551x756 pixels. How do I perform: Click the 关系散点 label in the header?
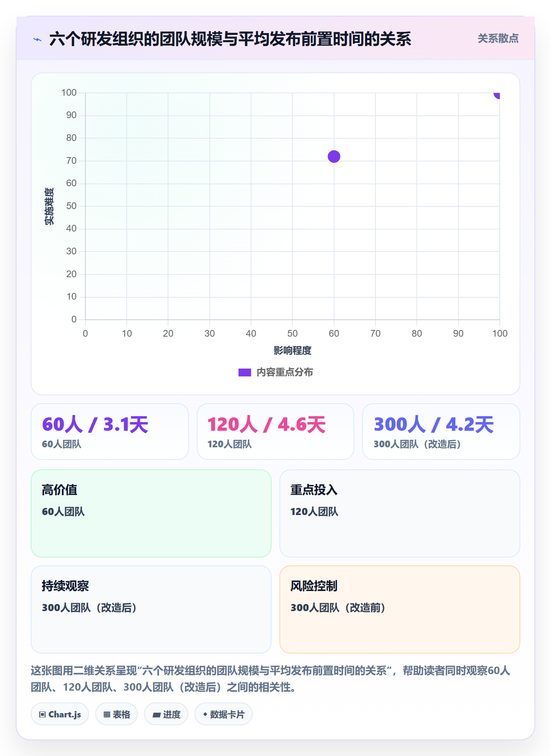tap(498, 39)
